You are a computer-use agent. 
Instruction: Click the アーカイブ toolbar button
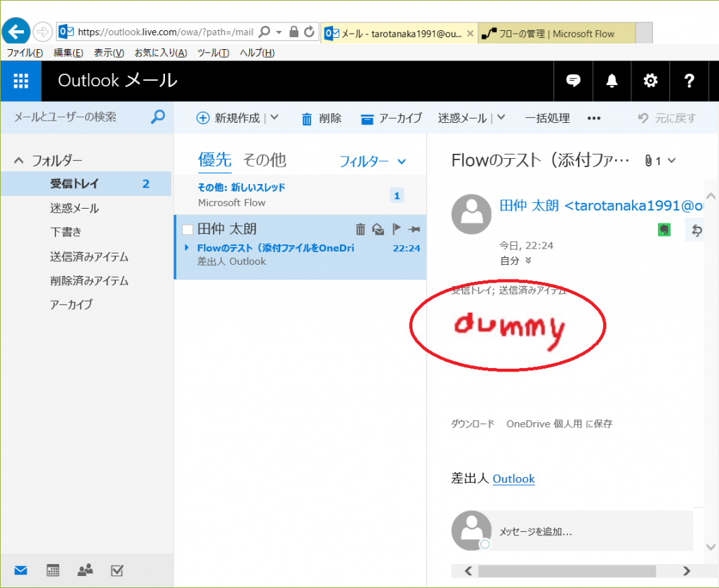[x=390, y=118]
